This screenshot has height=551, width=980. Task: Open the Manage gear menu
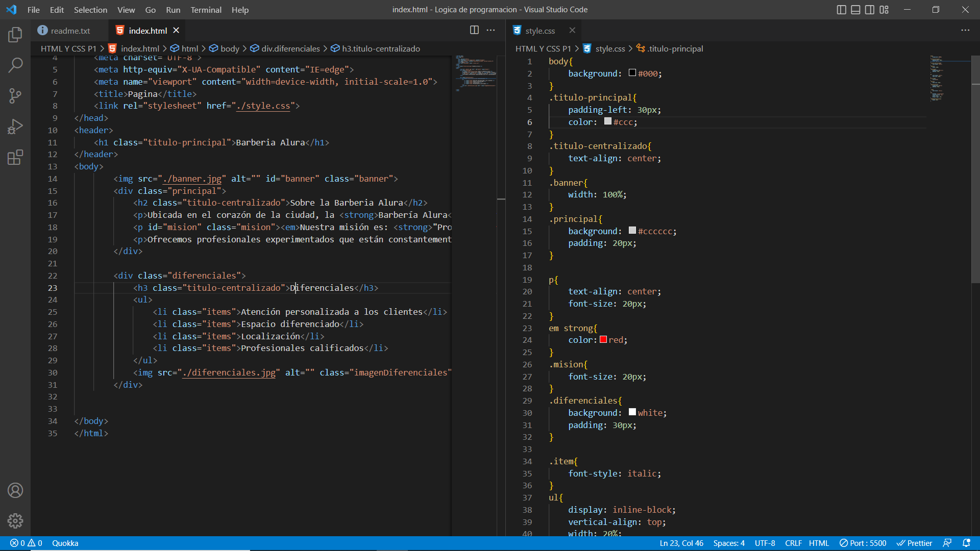(15, 521)
